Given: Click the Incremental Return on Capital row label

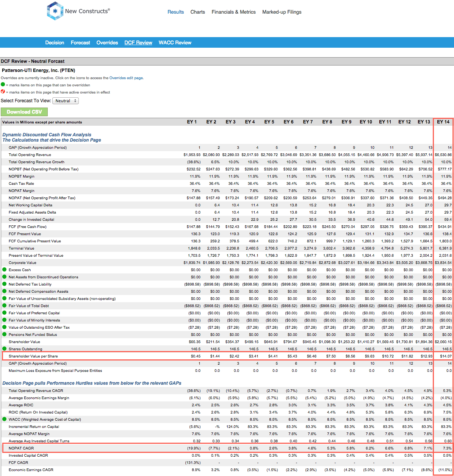Looking at the screenshot, I should tap(34, 426).
